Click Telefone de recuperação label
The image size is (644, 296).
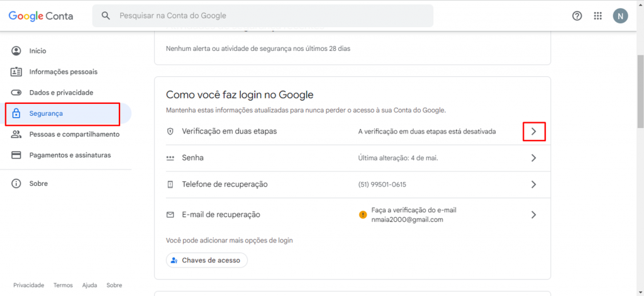[225, 185]
